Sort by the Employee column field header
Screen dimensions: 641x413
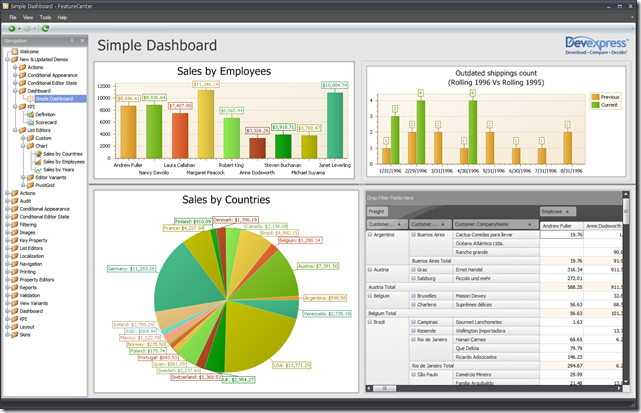pyautogui.click(x=558, y=211)
